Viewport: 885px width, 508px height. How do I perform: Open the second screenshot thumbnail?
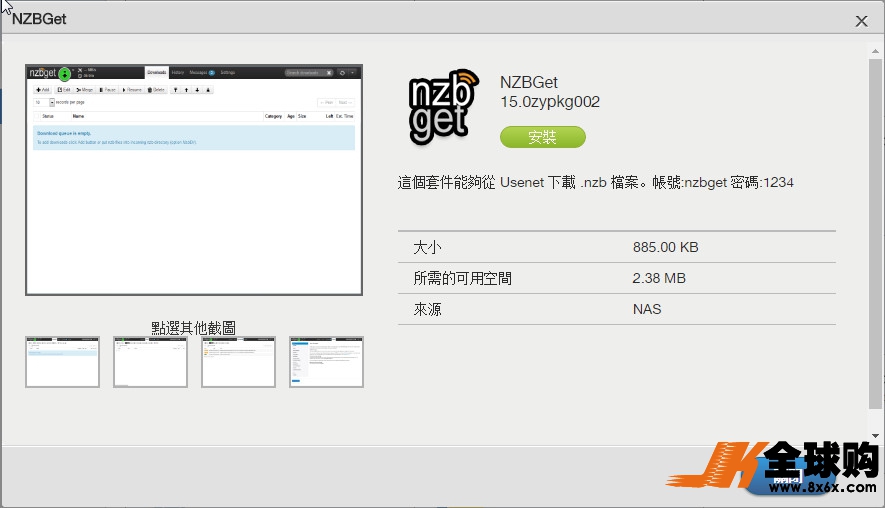point(150,362)
